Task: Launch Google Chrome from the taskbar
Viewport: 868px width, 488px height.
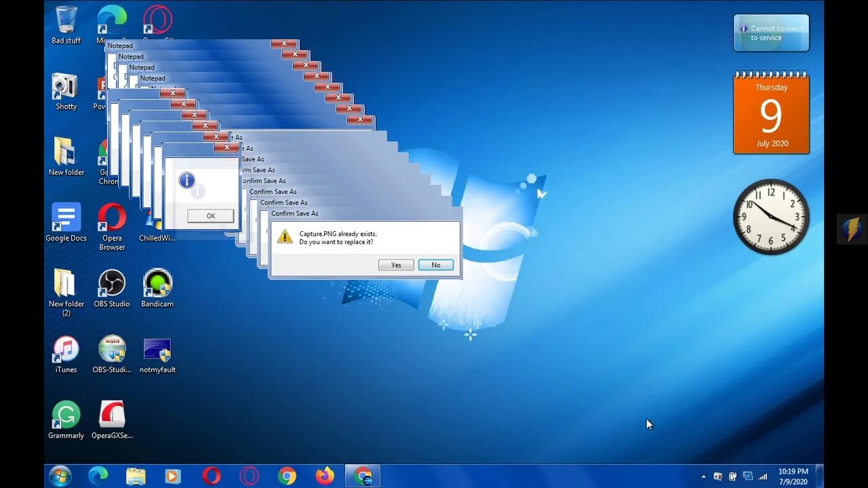Action: point(287,476)
